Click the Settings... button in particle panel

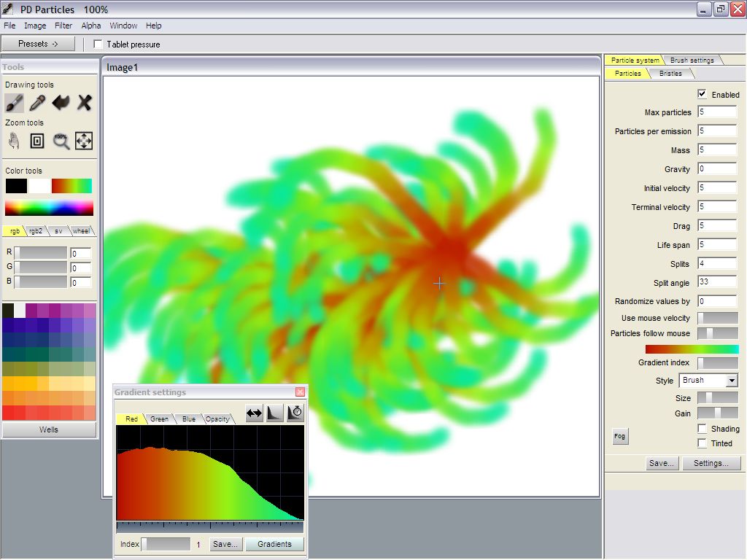tap(711, 463)
